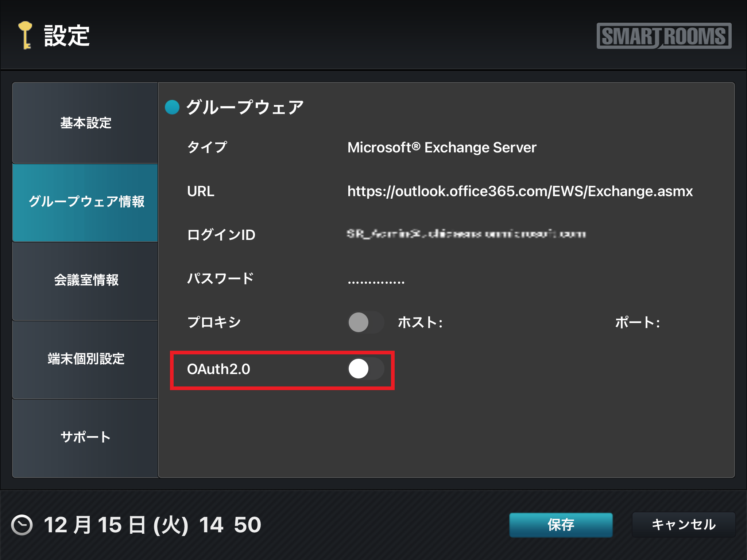Go to the サポート tab
The image size is (747, 560).
coord(85,437)
